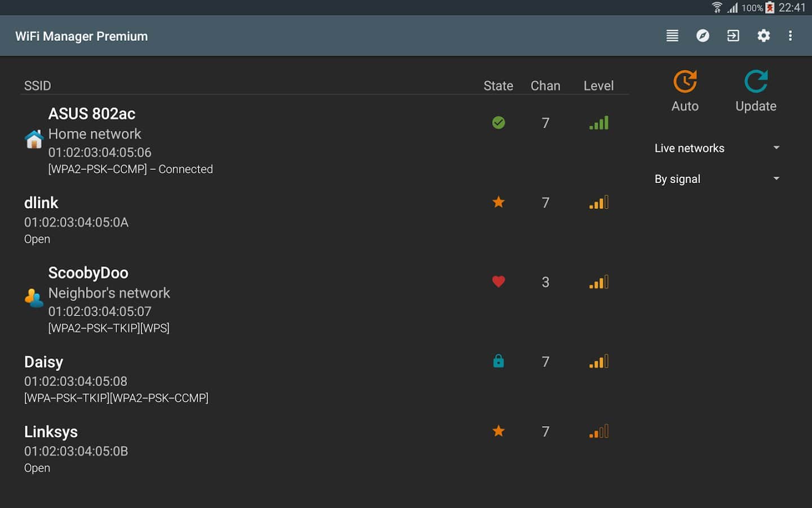Tap the neighbor people icon beside ScoobyDoo
The height and width of the screenshot is (508, 812).
click(x=34, y=298)
